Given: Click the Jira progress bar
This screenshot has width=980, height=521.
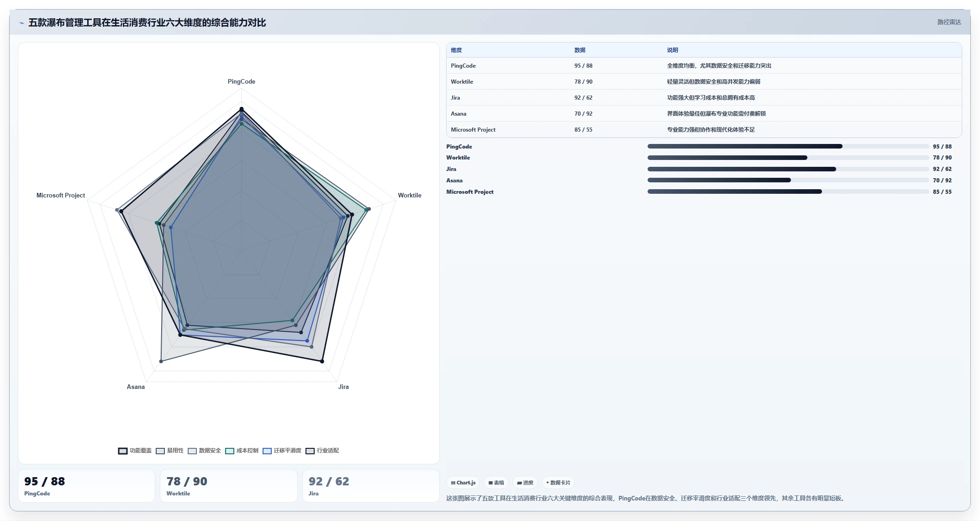Looking at the screenshot, I should coord(788,169).
